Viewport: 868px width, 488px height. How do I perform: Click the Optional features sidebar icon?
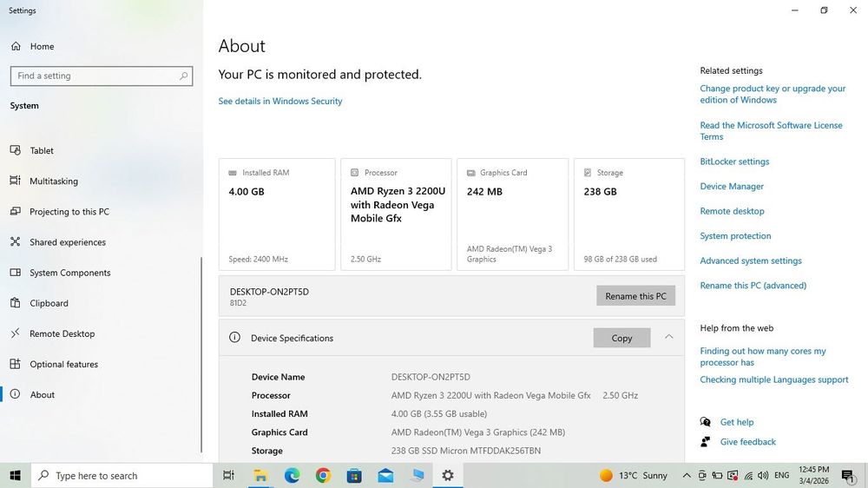pos(16,364)
